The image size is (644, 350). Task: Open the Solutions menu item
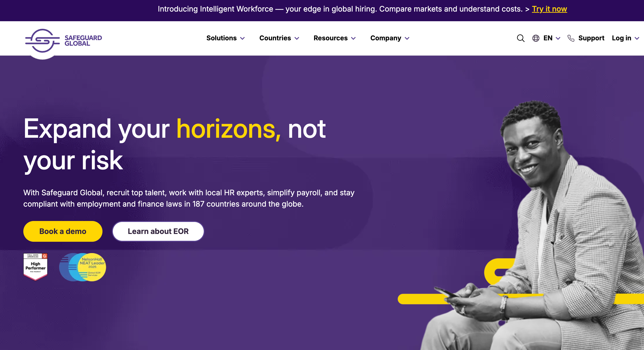coord(221,38)
